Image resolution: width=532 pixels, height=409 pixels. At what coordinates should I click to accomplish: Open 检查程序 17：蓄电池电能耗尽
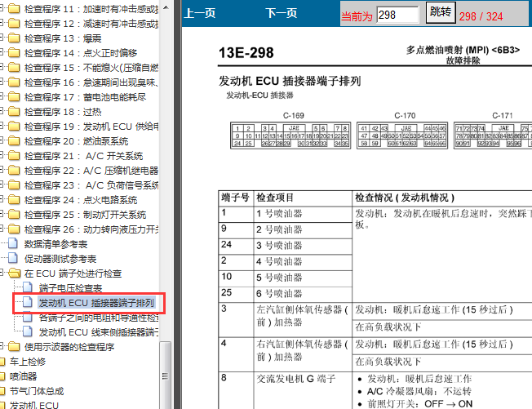click(85, 97)
